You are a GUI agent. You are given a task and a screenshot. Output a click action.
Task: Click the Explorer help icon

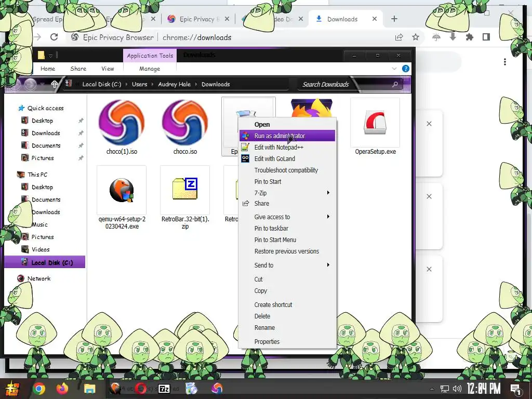(x=405, y=69)
